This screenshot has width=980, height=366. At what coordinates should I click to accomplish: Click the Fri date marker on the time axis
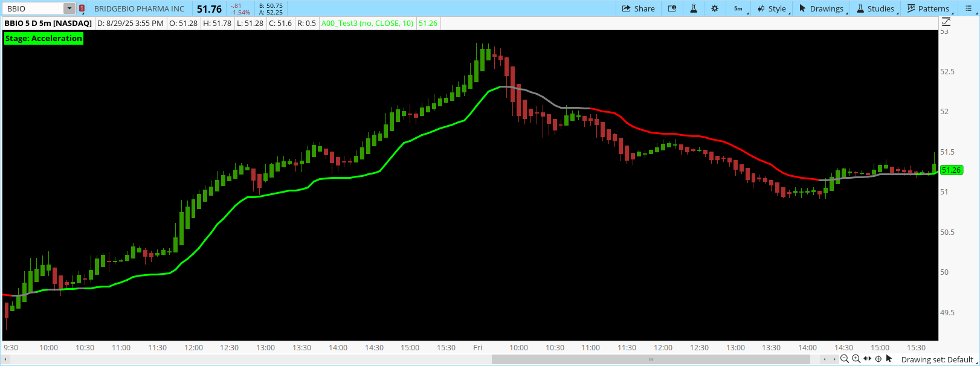(477, 347)
